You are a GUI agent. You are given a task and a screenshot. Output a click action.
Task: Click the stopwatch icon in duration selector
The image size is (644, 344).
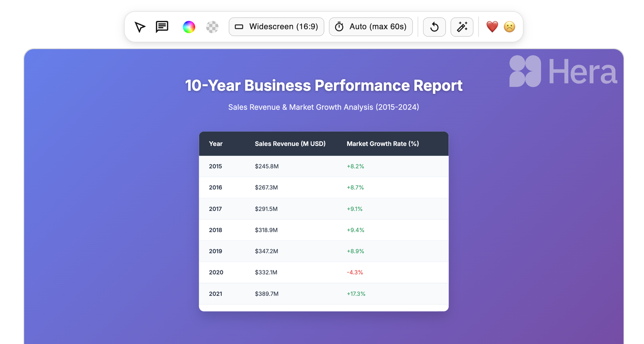click(x=339, y=27)
